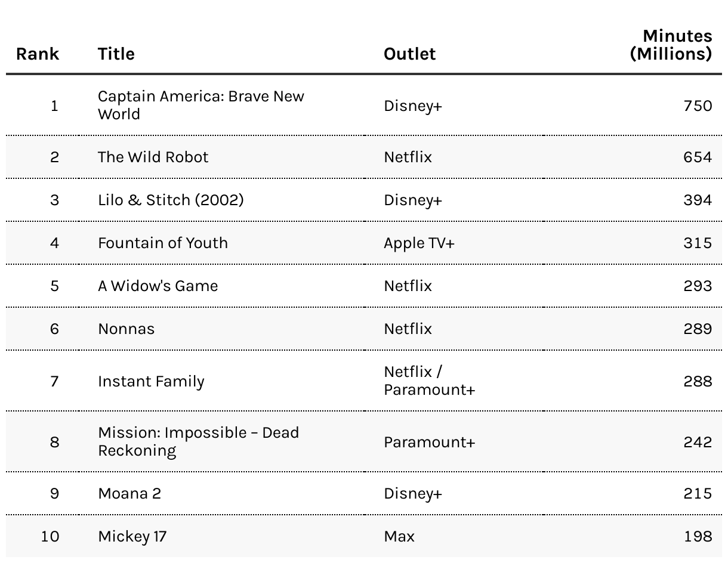Click the Nonnas title cell

[126, 329]
